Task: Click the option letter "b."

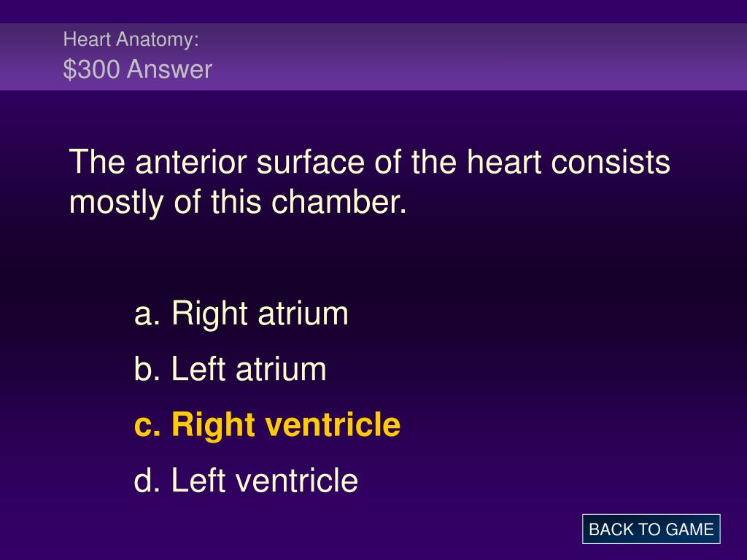Action: click(147, 369)
